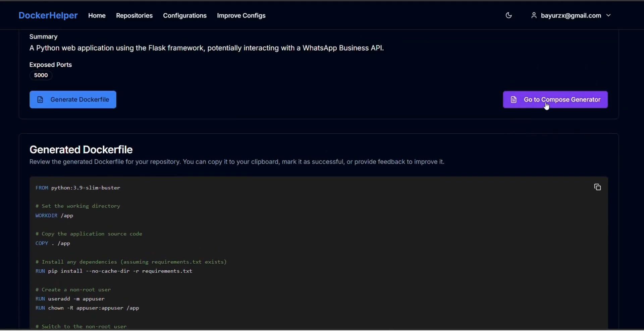Toggle dark mode with the moon icon
This screenshot has width=644, height=331.
click(x=508, y=15)
